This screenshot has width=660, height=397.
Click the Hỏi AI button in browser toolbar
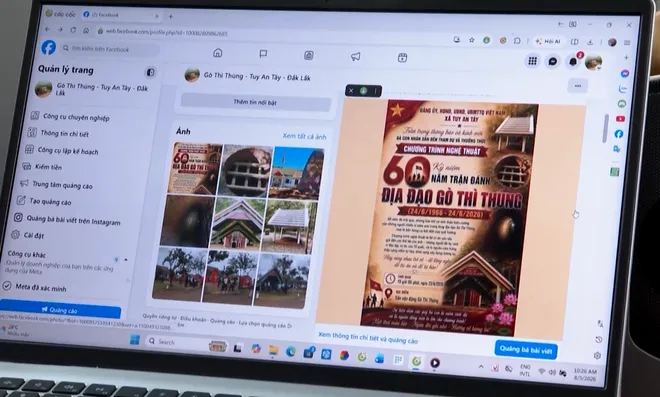(548, 41)
